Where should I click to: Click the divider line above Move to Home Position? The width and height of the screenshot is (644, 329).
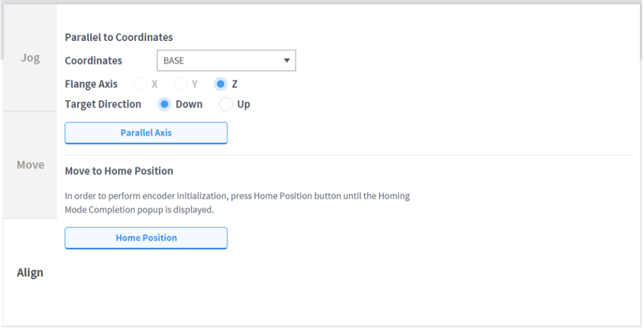[x=348, y=155]
